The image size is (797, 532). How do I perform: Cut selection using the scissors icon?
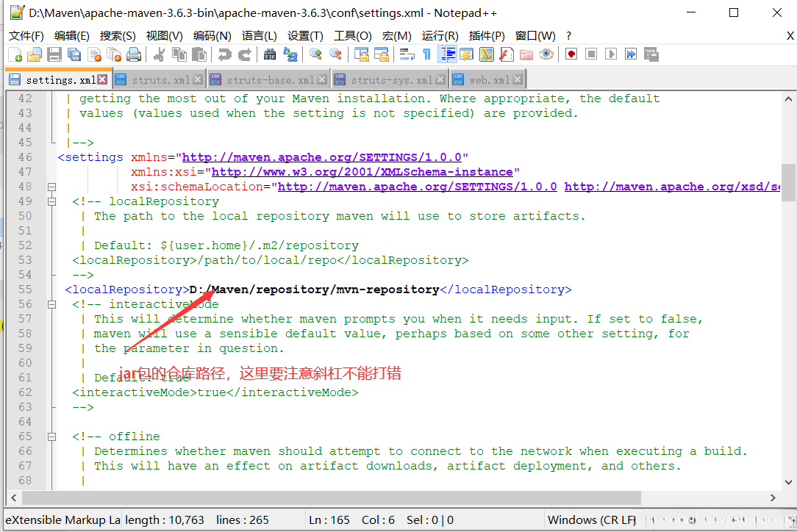[x=159, y=54]
